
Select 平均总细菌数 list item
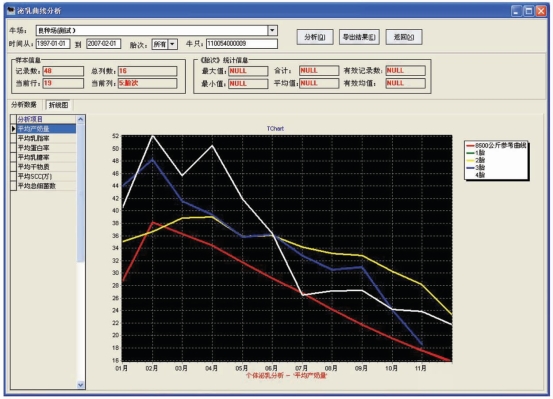(46, 186)
